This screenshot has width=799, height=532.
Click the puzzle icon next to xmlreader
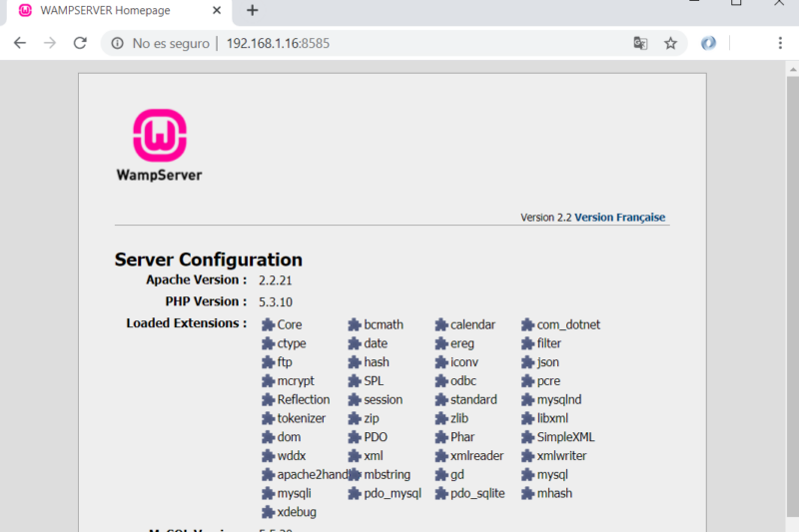441,456
